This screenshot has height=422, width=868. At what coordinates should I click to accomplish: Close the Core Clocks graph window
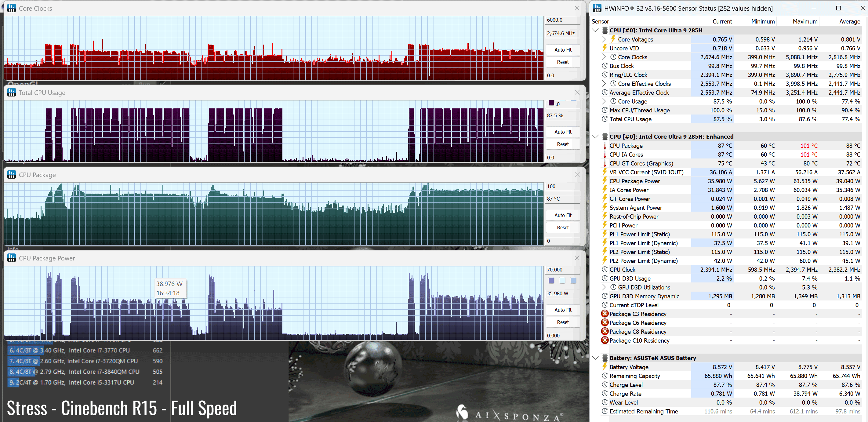pyautogui.click(x=577, y=8)
